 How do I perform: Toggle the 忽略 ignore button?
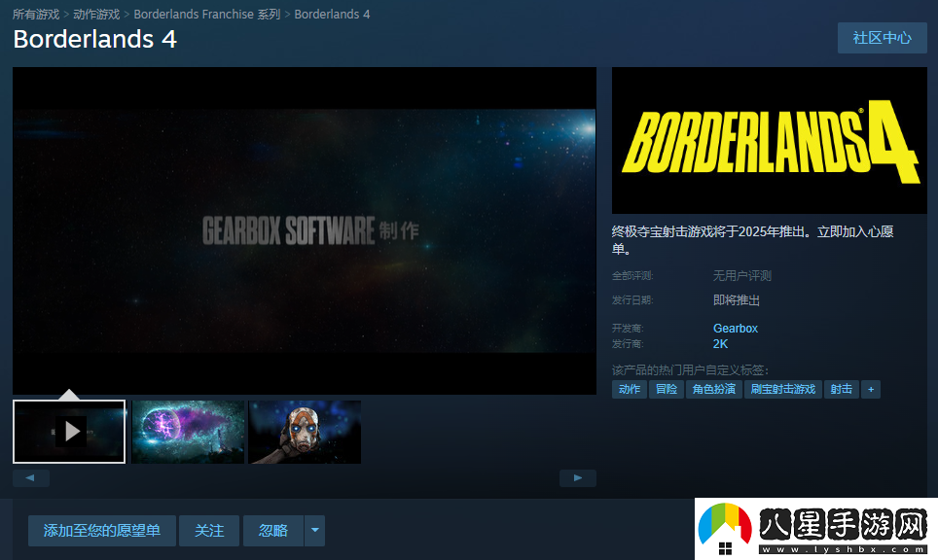(272, 531)
